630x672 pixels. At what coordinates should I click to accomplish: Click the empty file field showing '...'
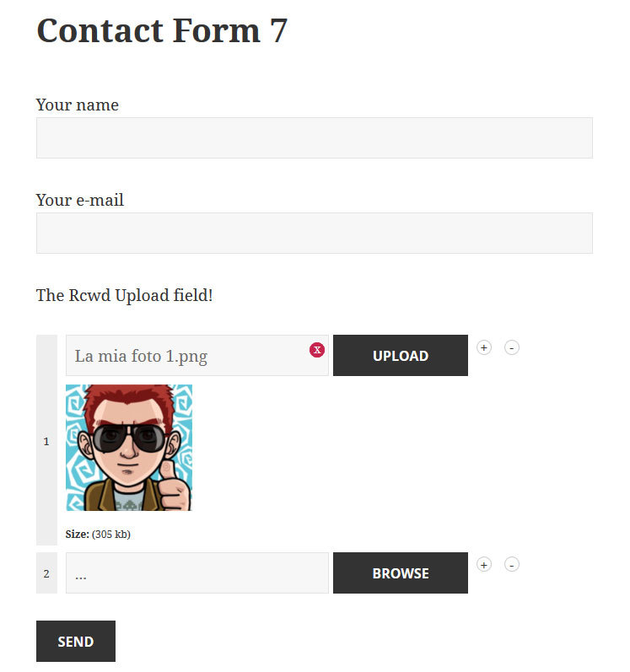tap(197, 573)
